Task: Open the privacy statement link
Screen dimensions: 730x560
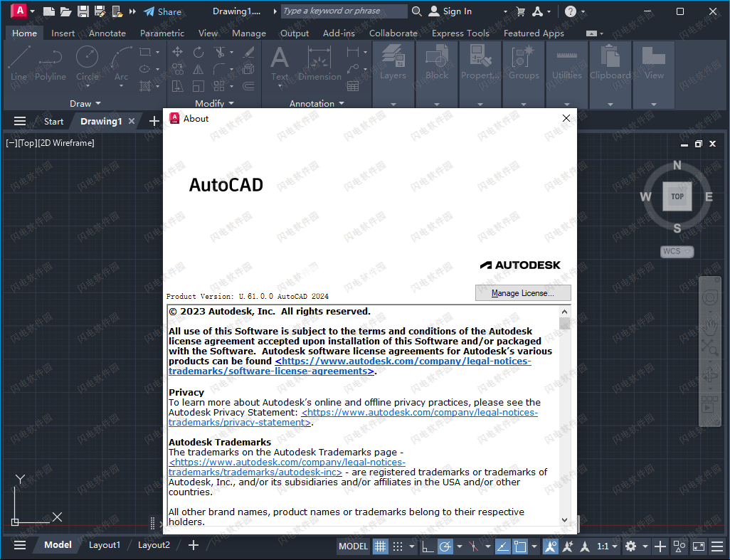Action: [353, 417]
